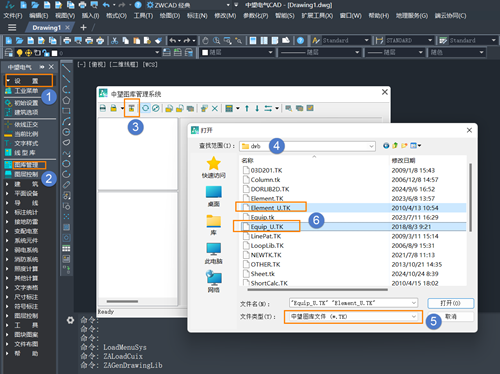Open the 查找范围 dvb folder dropdown

click(x=307, y=146)
